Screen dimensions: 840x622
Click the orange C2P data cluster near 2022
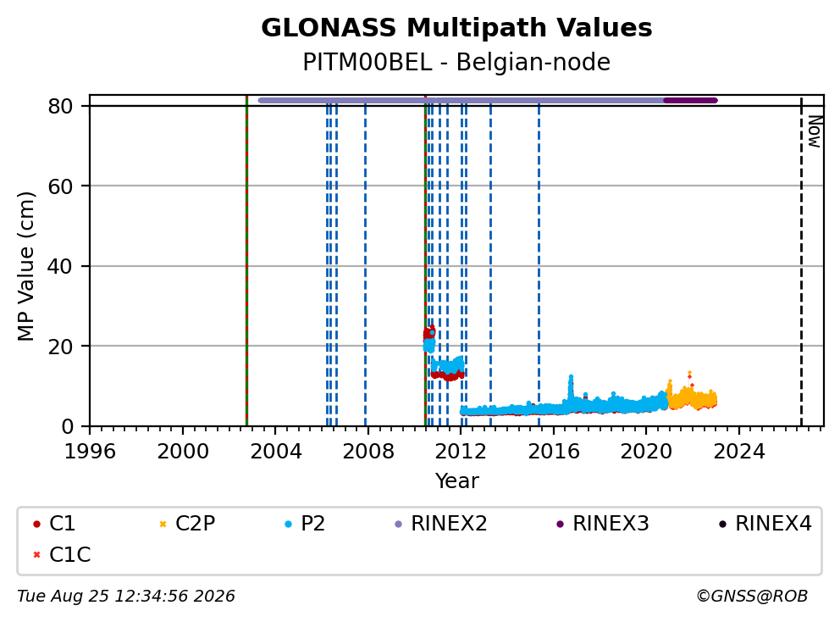pyautogui.click(x=691, y=399)
